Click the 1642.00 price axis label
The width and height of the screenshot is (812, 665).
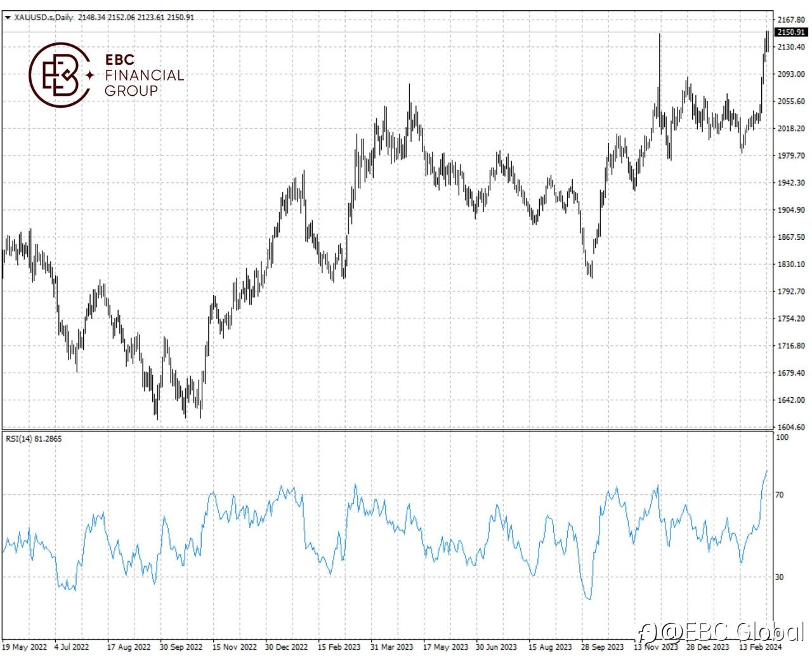click(x=791, y=400)
